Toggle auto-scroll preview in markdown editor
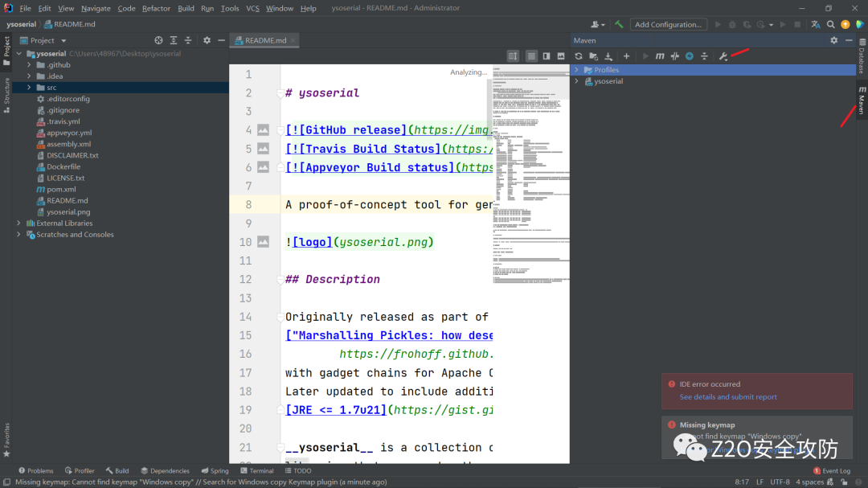This screenshot has width=868, height=488. 513,56
